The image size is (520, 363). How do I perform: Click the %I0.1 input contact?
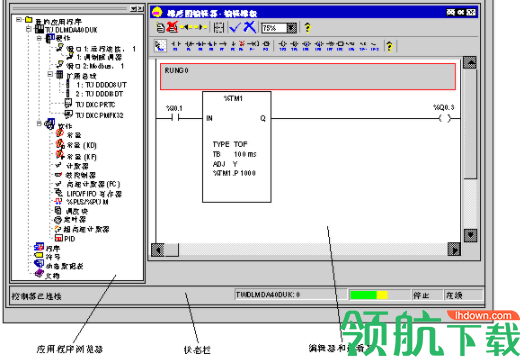point(175,118)
